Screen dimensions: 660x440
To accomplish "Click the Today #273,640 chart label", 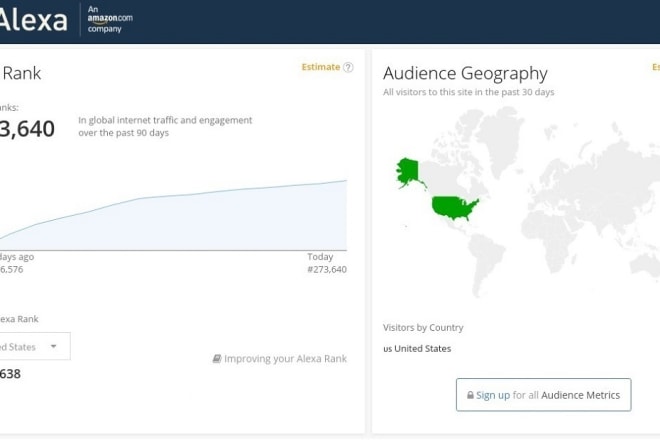I will coord(327,263).
